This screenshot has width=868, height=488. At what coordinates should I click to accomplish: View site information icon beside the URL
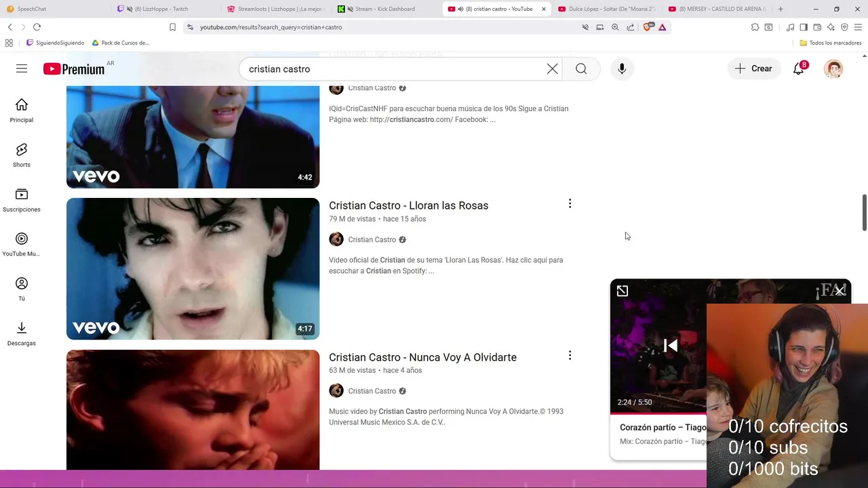[190, 27]
